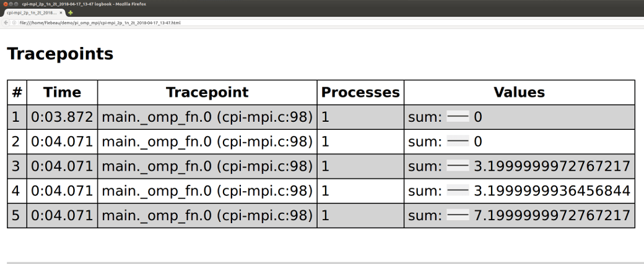The height and width of the screenshot is (264, 644).
Task: View the sum sparkline in row 5
Action: (458, 215)
